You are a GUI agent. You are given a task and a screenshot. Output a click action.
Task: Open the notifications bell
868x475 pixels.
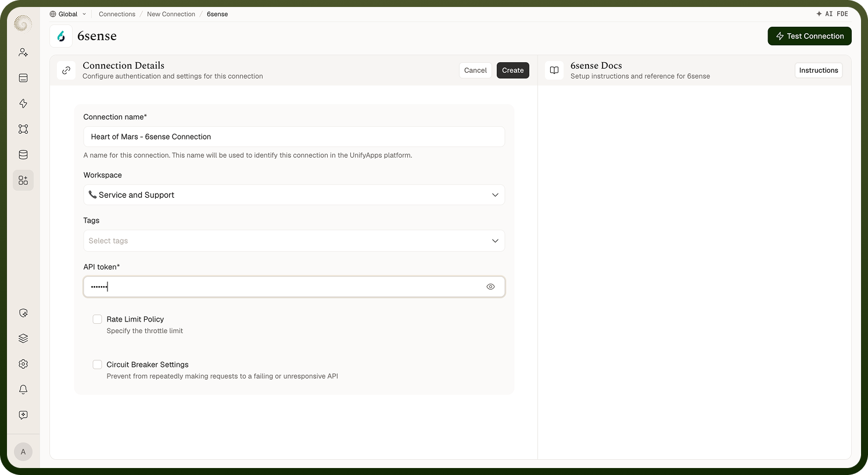(23, 390)
